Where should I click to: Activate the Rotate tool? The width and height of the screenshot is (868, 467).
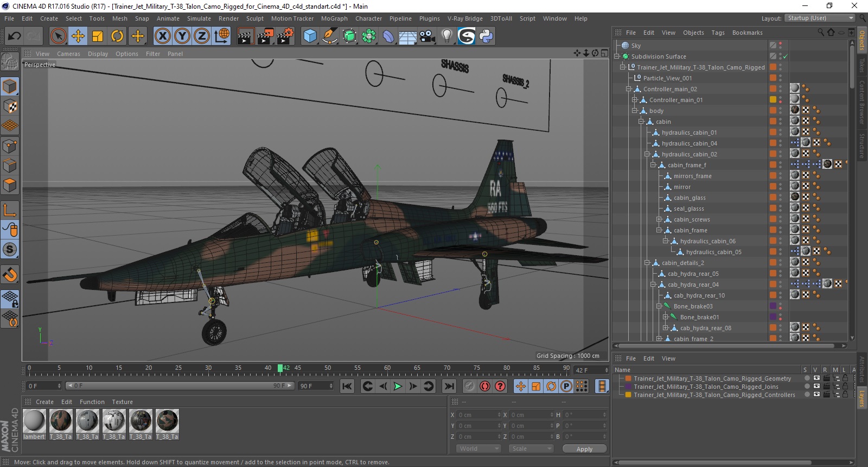tap(117, 36)
